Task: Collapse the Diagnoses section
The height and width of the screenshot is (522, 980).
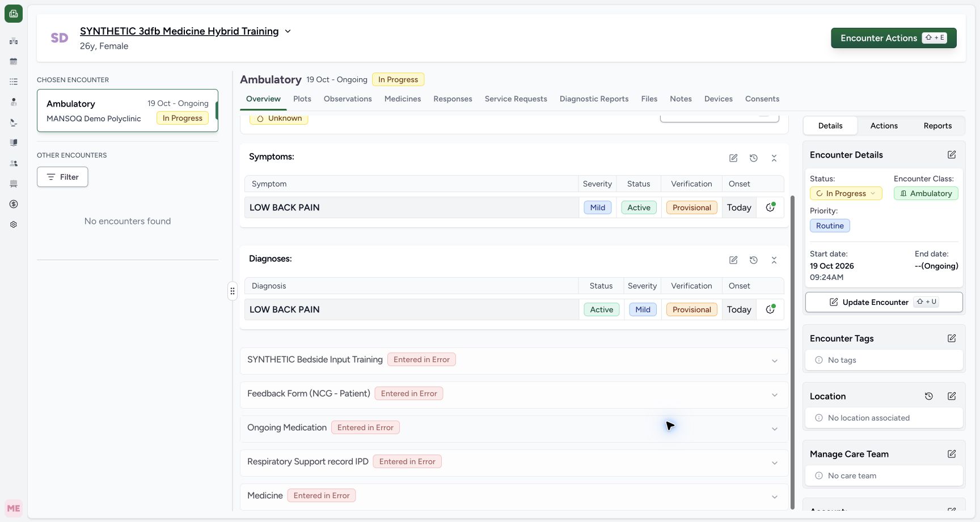Action: pyautogui.click(x=774, y=260)
